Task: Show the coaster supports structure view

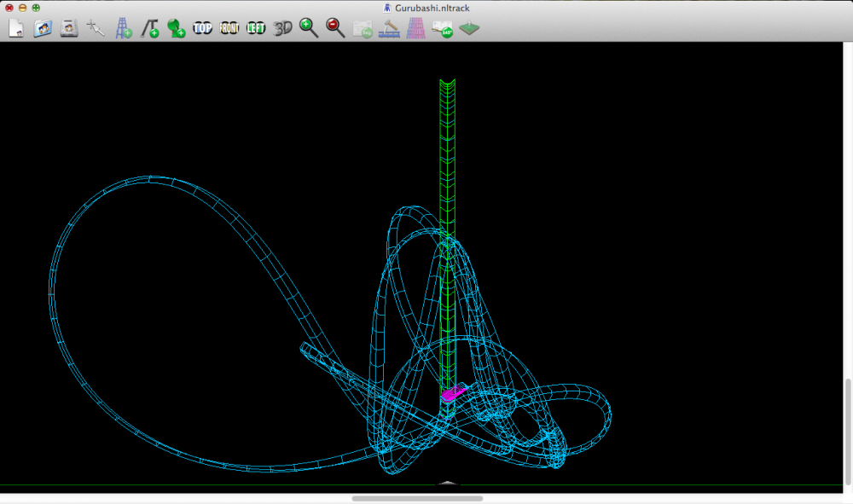Action: coord(415,28)
